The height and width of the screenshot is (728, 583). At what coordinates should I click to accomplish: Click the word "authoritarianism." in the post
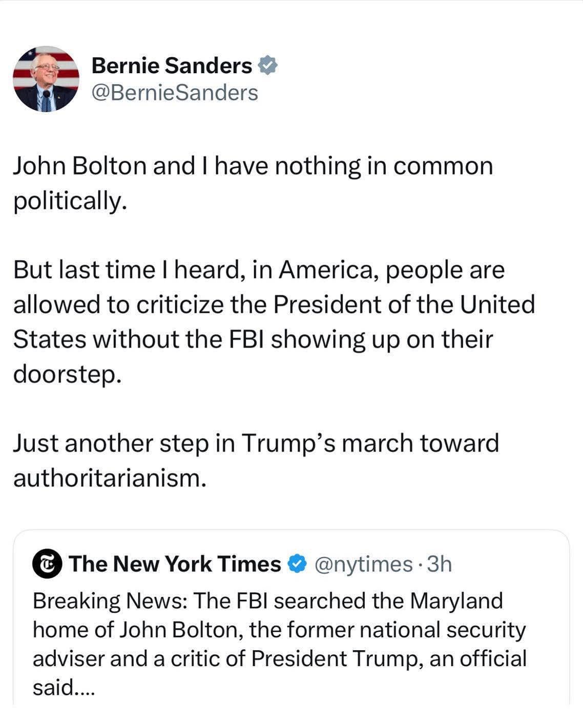tap(110, 478)
